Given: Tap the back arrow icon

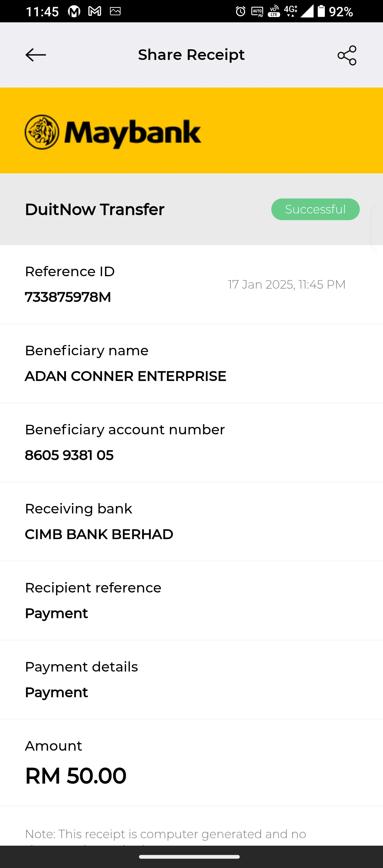Looking at the screenshot, I should point(36,55).
